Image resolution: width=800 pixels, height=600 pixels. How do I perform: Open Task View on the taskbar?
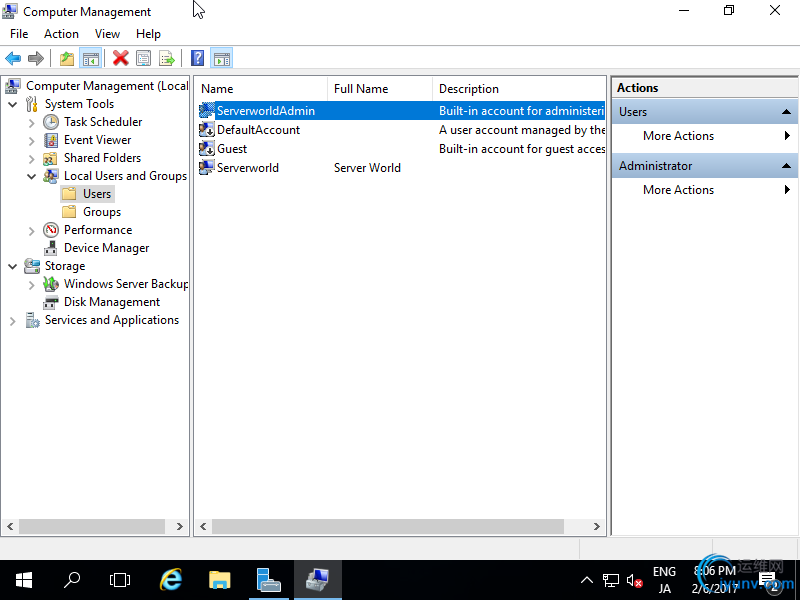[120, 580]
